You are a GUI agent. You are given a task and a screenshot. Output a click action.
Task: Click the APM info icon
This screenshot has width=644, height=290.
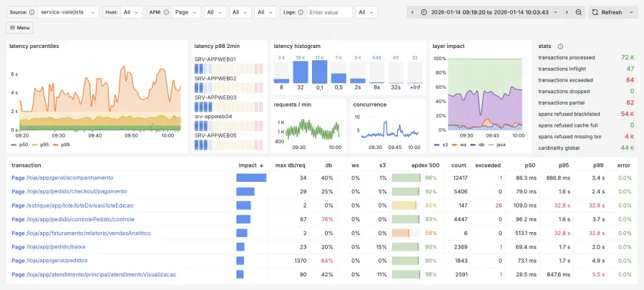coord(166,12)
